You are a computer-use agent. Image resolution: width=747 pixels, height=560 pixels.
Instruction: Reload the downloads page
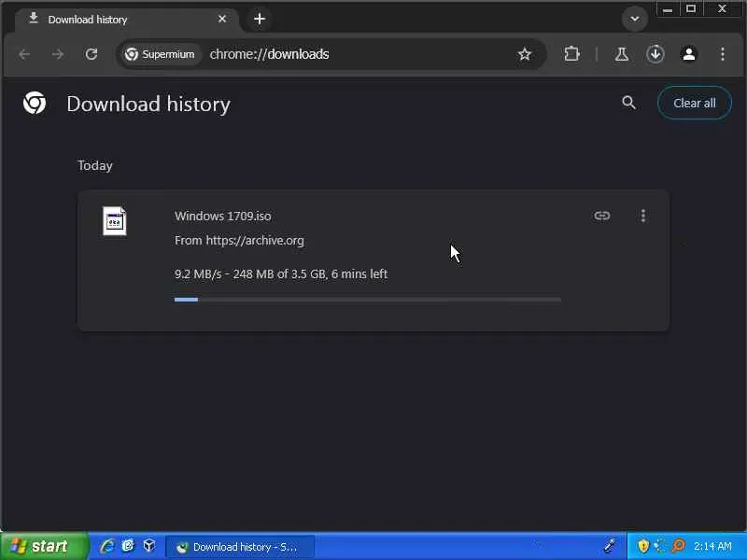click(92, 54)
